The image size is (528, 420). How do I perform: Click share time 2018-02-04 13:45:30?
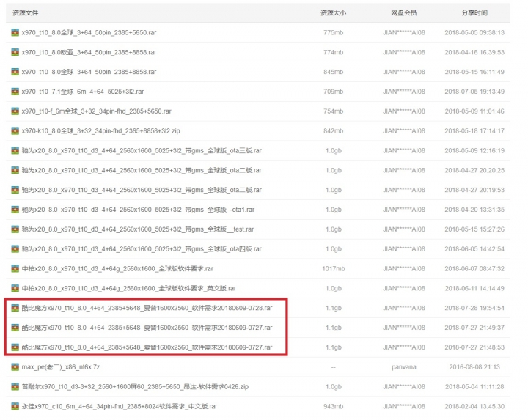point(474,406)
